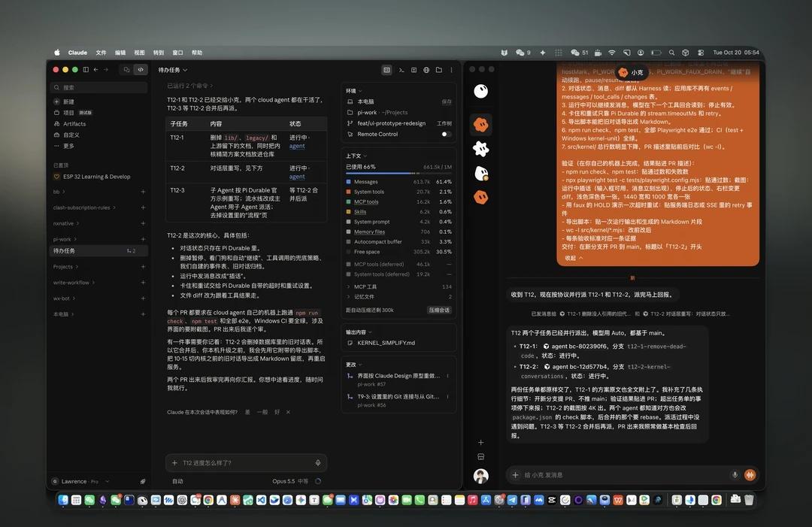The height and width of the screenshot is (527, 812).
Task: Add a session to the wx-bot project
Action: (x=143, y=298)
